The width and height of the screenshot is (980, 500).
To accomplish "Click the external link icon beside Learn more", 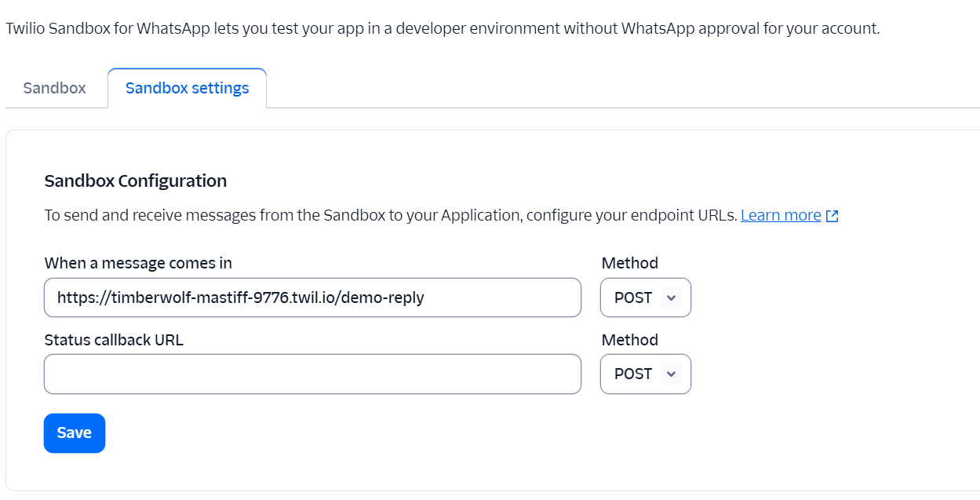I will pyautogui.click(x=832, y=216).
